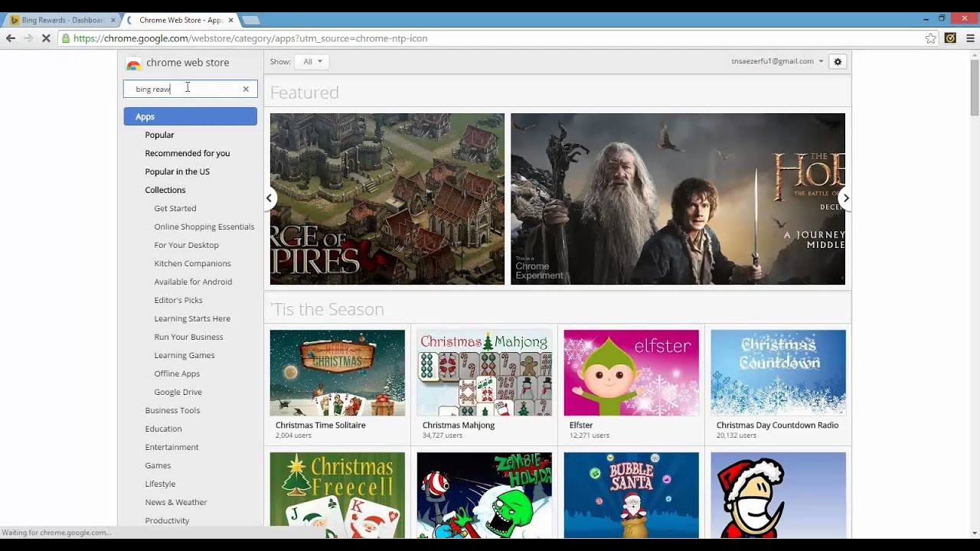Click the scrollbar down arrow

pyautogui.click(x=975, y=533)
